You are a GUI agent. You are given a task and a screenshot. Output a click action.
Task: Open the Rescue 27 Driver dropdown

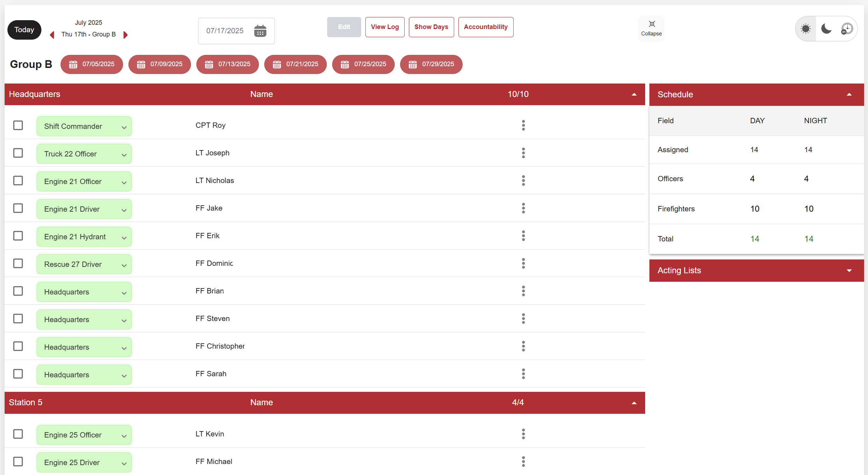pyautogui.click(x=84, y=264)
